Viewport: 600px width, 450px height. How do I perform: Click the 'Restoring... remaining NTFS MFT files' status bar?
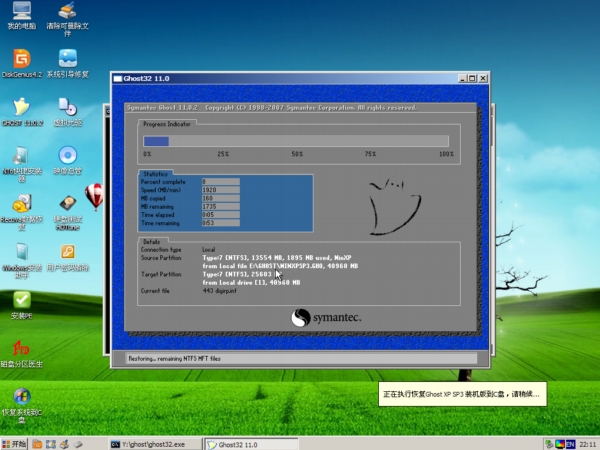pos(301,359)
